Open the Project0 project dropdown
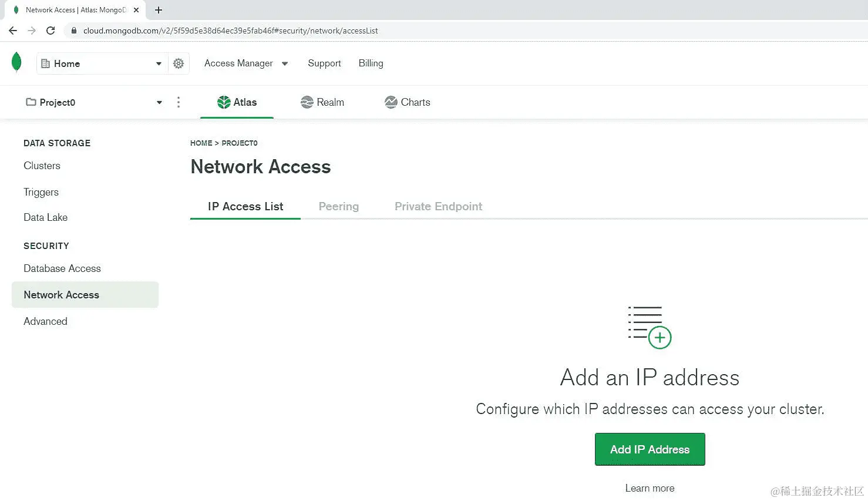Viewport: 868px width, 501px height. pyautogui.click(x=159, y=102)
